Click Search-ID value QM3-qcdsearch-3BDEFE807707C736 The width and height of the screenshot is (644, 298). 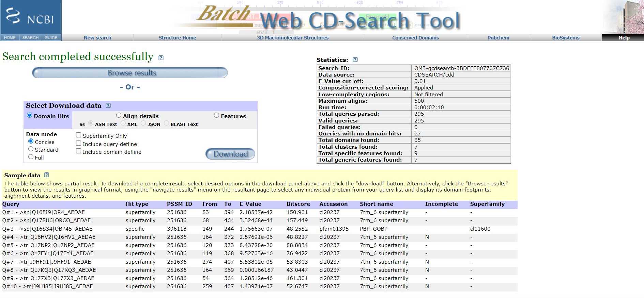click(461, 68)
